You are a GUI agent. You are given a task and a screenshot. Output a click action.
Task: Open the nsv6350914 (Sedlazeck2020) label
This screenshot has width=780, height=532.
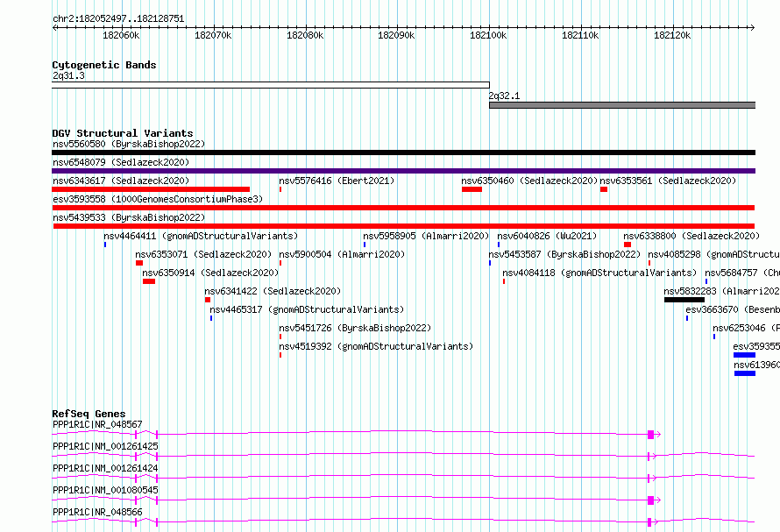coord(210,273)
